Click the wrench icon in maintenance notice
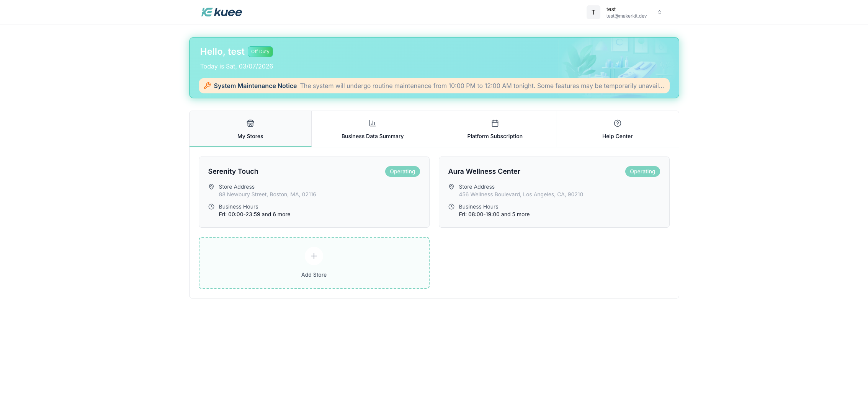 [207, 86]
